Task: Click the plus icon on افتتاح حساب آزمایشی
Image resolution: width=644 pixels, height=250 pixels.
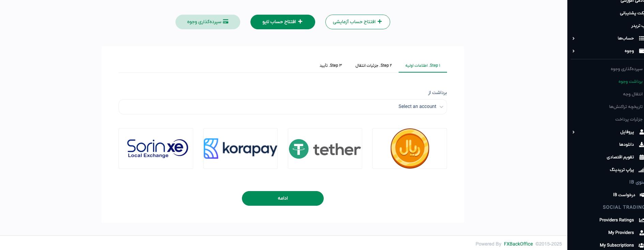Action: [380, 21]
